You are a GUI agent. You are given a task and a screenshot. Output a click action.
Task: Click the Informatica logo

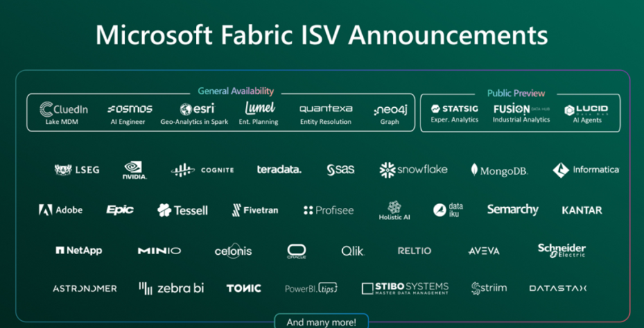(585, 170)
